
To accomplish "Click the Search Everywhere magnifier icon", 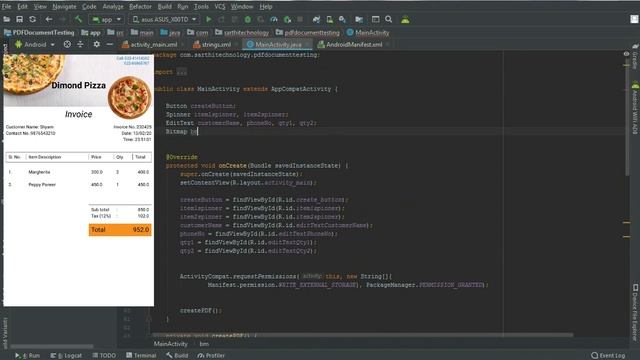I will 389,19.
